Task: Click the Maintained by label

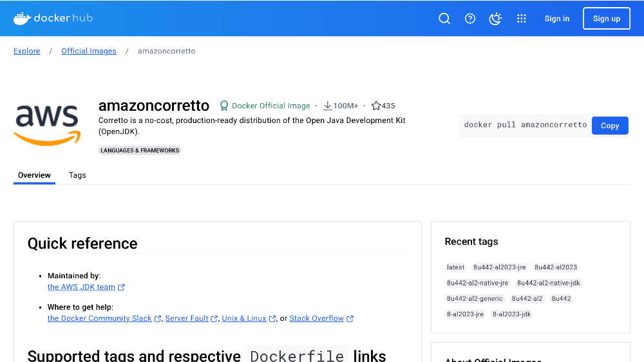Action: coord(74,276)
